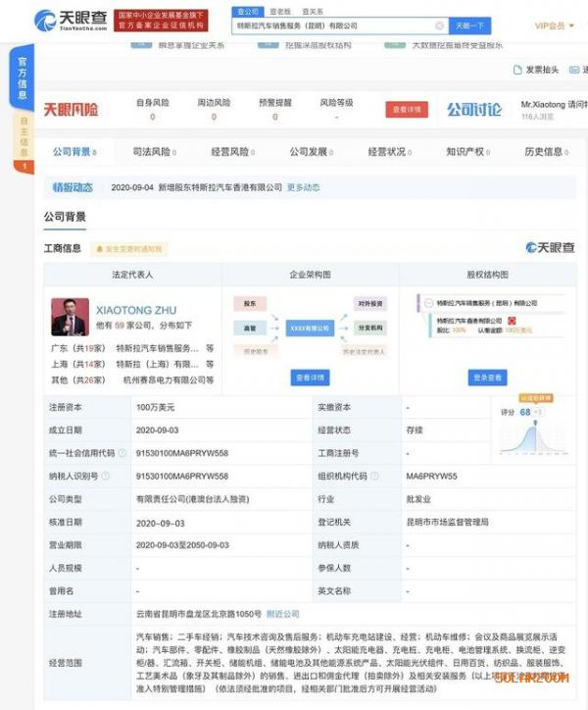Click the Tianyancha logo at top left
The height and width of the screenshot is (710, 588).
(71, 20)
